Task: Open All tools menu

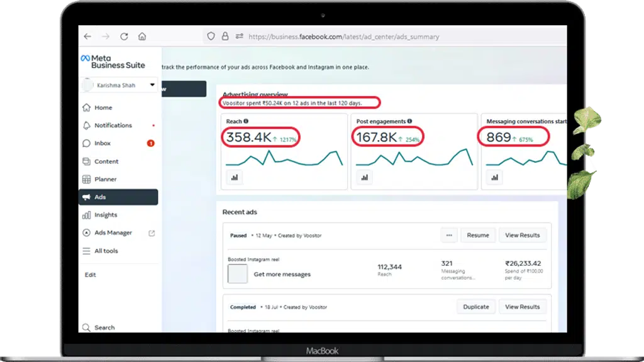Action: coord(106,251)
